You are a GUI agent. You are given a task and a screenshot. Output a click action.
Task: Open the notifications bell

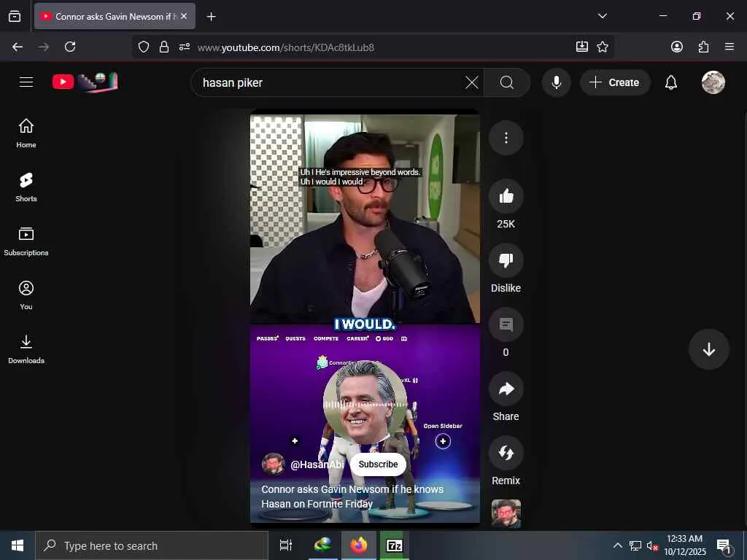pos(671,82)
